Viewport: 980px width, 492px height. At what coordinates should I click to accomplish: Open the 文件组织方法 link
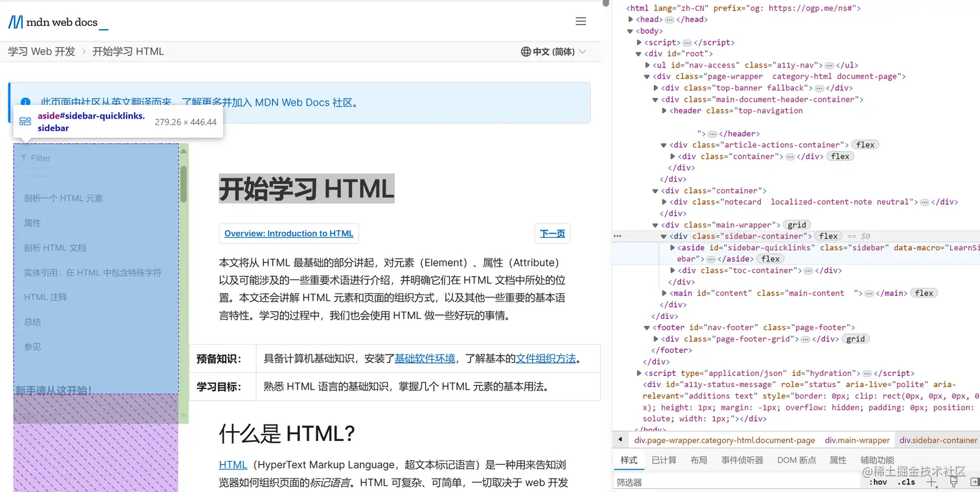click(546, 358)
